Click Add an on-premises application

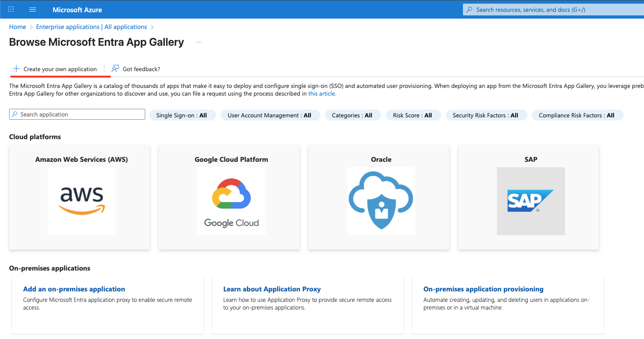point(74,289)
